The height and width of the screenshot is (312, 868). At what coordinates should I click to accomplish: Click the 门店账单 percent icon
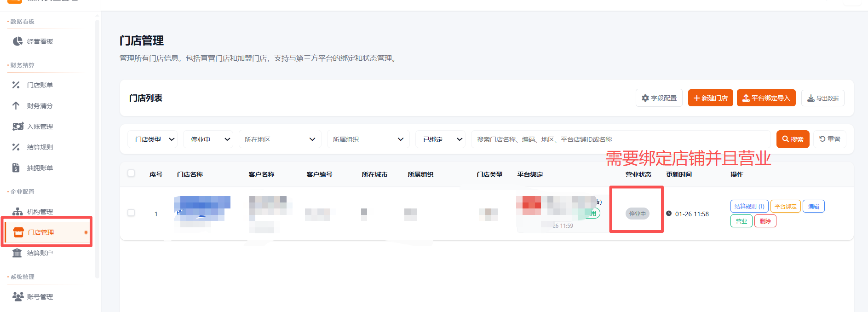16,85
